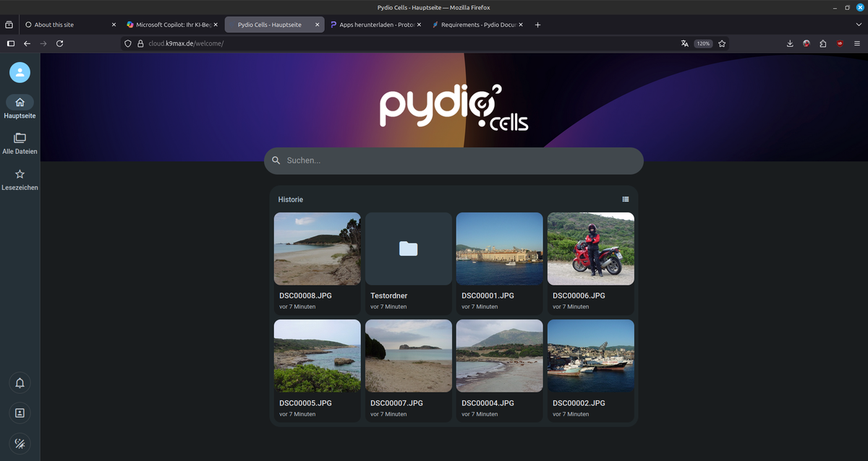Select the Pydio Cells - Hauptseite tab
The width and height of the screenshot is (868, 461).
(274, 25)
